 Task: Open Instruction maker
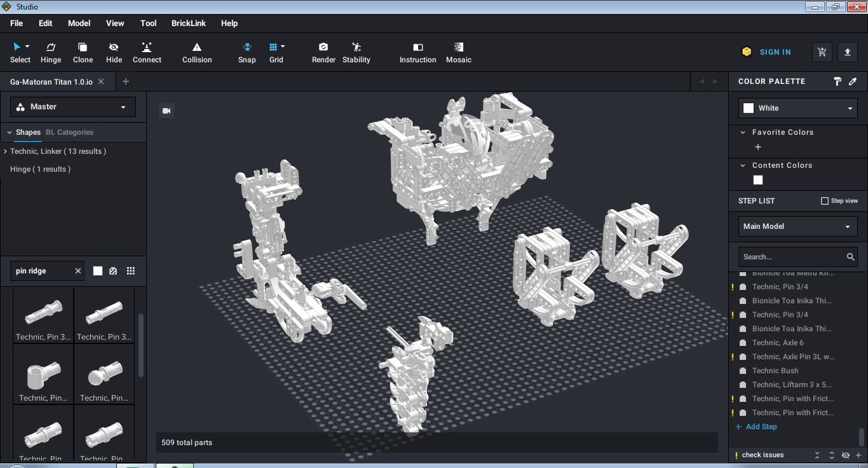pos(417,52)
